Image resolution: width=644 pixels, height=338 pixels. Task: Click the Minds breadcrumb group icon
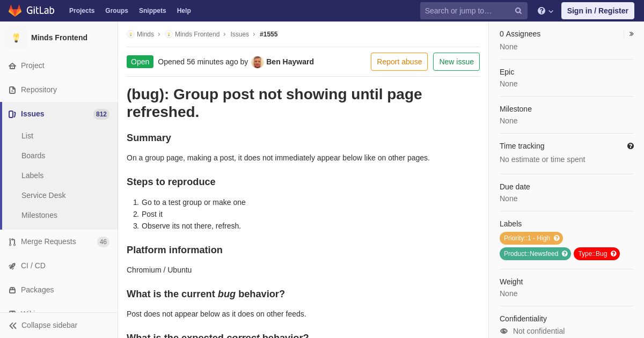130,34
